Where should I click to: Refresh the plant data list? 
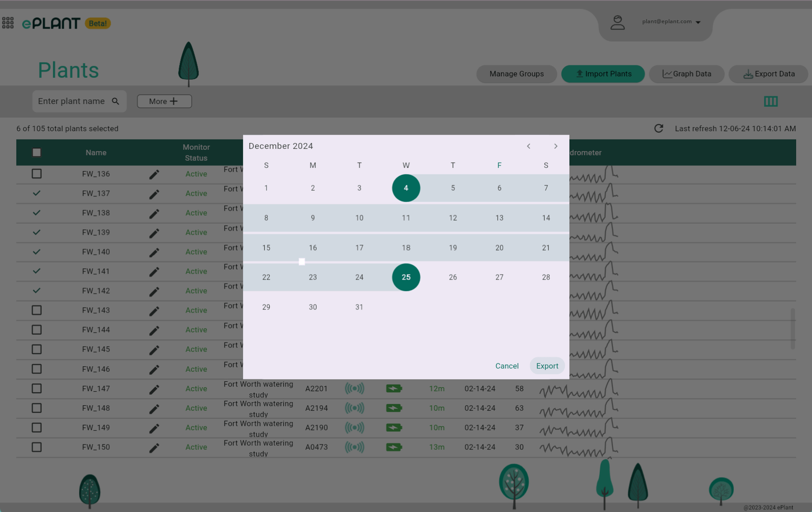pos(658,129)
